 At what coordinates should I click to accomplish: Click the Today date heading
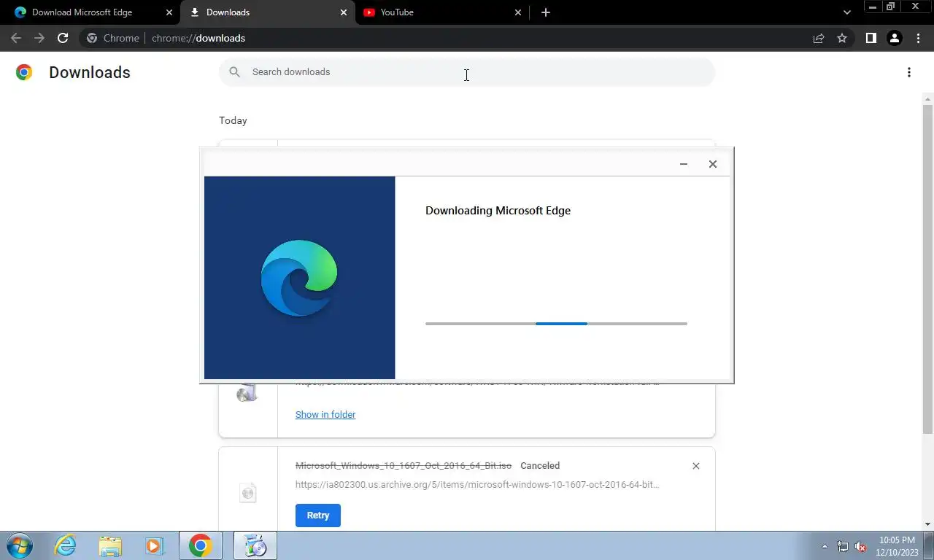coord(233,120)
